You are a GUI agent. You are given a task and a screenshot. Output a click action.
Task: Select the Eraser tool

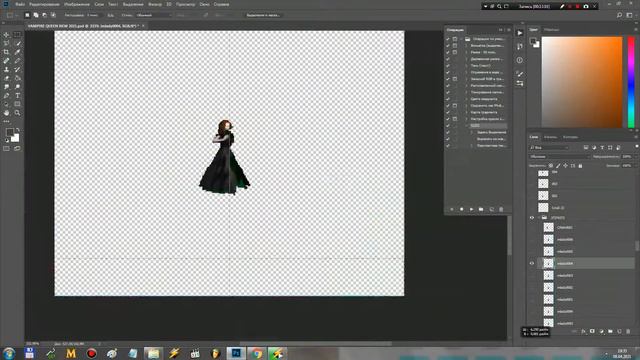pyautogui.click(x=6, y=78)
